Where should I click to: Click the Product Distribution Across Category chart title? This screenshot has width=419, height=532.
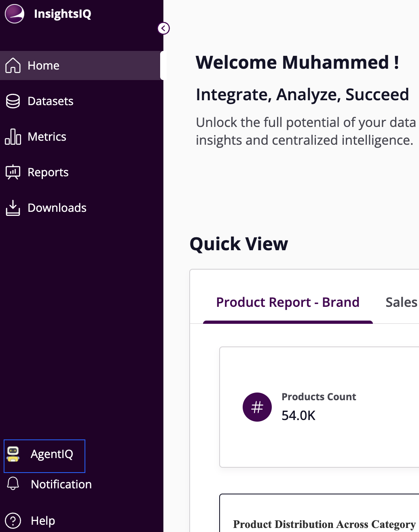pyautogui.click(x=324, y=524)
